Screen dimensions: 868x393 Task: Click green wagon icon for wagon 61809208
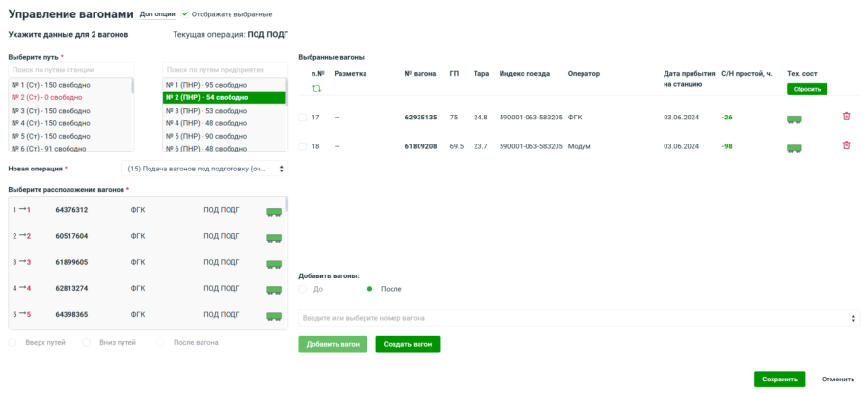(796, 147)
